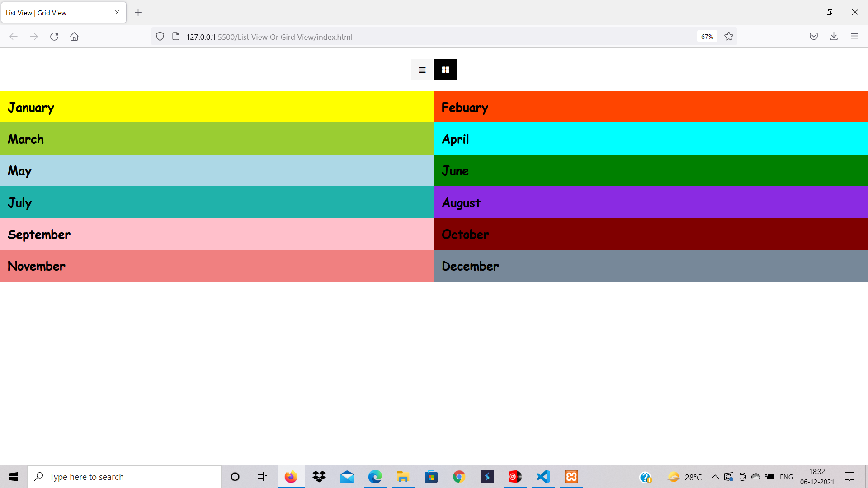
Task: Expand hidden icons in system tray
Action: (x=714, y=477)
